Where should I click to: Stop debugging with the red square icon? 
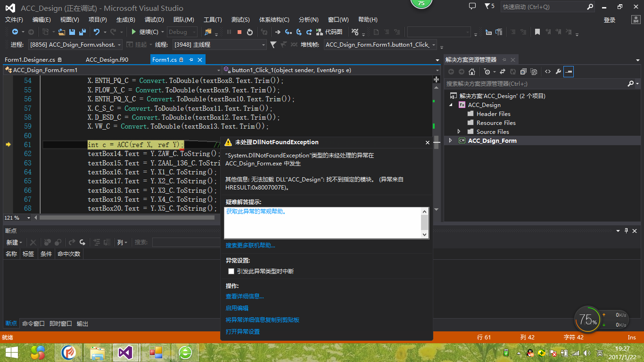click(239, 32)
